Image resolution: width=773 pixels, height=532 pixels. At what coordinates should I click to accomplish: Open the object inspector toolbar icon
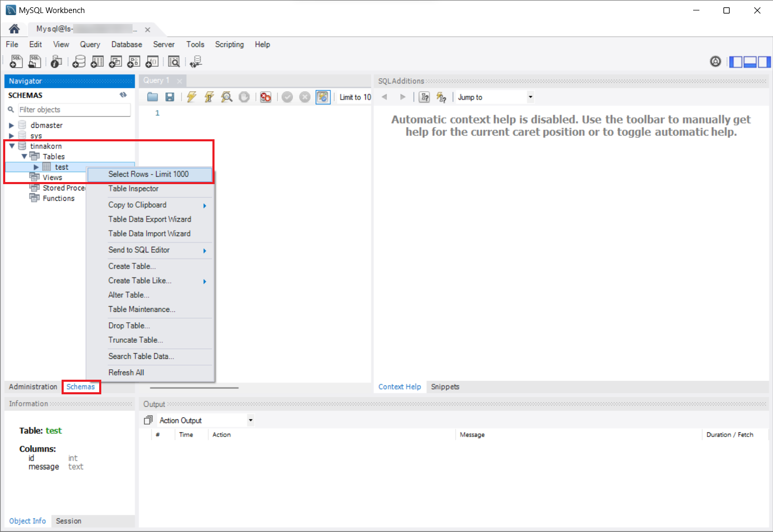coord(56,62)
